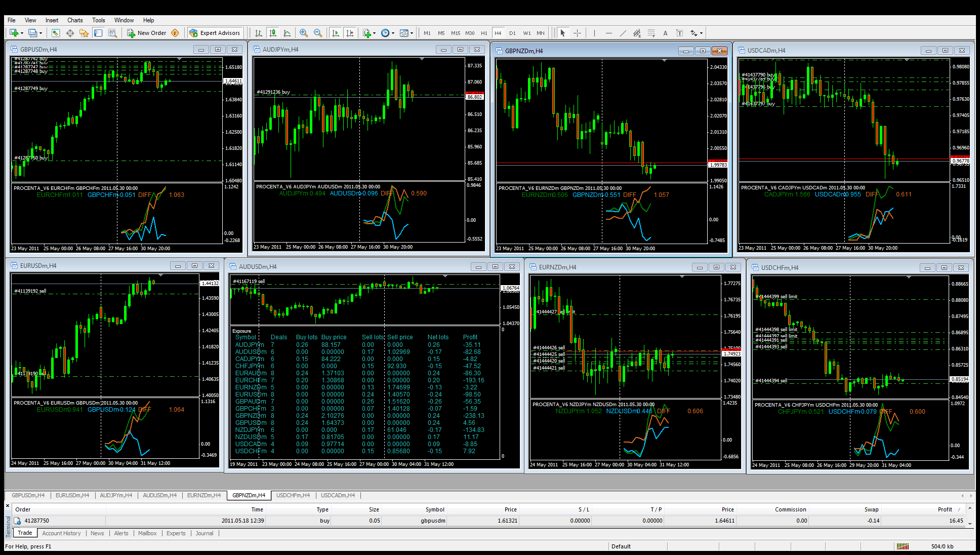Image resolution: width=980 pixels, height=555 pixels.
Task: Set timeframe to W1
Action: pyautogui.click(x=527, y=33)
